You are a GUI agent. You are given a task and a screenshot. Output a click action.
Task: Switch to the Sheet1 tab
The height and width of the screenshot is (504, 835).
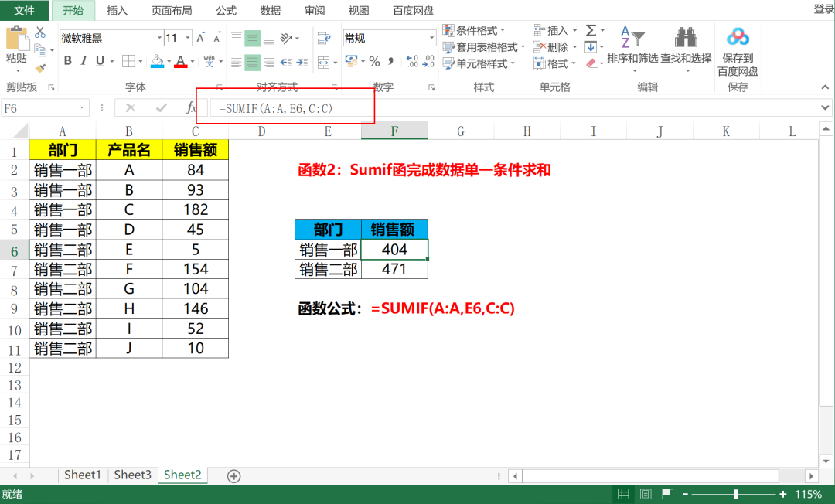(x=83, y=475)
